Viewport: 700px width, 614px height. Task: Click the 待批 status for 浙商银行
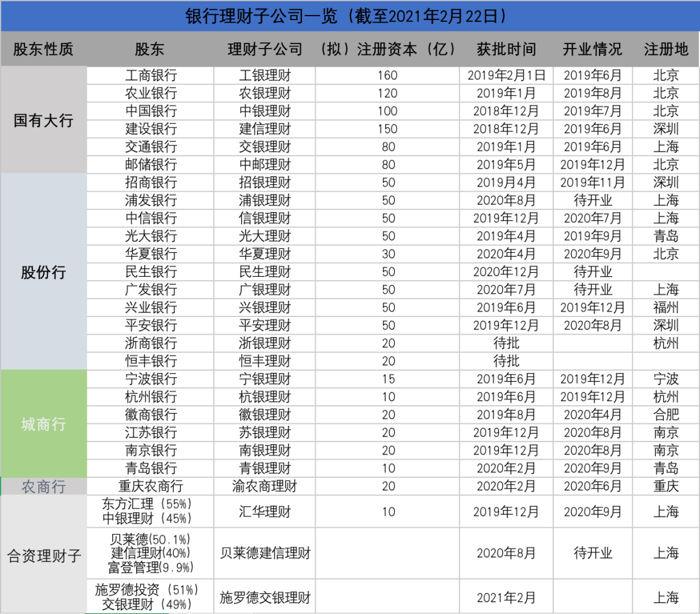click(505, 344)
